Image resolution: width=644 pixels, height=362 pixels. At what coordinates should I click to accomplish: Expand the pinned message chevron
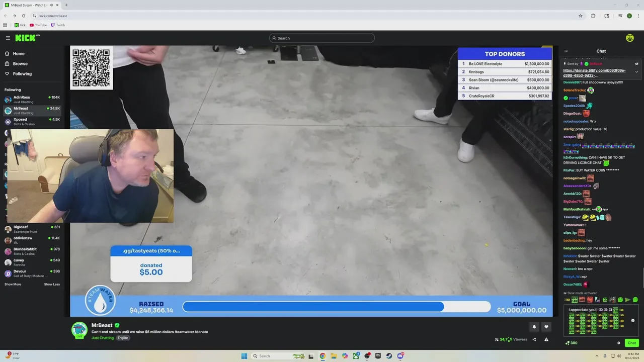tap(636, 72)
